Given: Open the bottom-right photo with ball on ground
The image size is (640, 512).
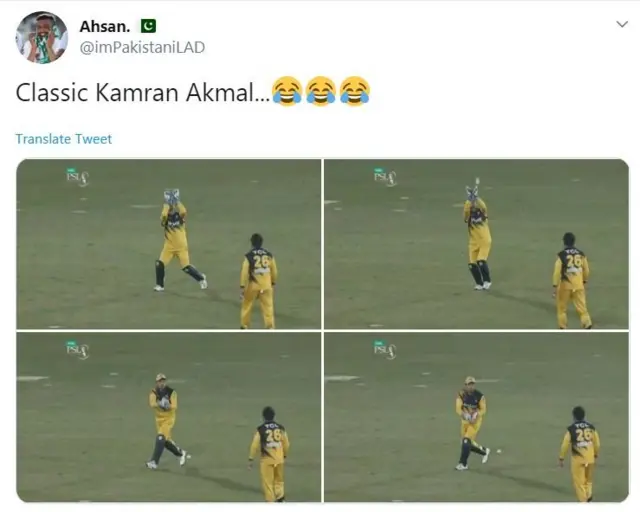Looking at the screenshot, I should (x=476, y=417).
